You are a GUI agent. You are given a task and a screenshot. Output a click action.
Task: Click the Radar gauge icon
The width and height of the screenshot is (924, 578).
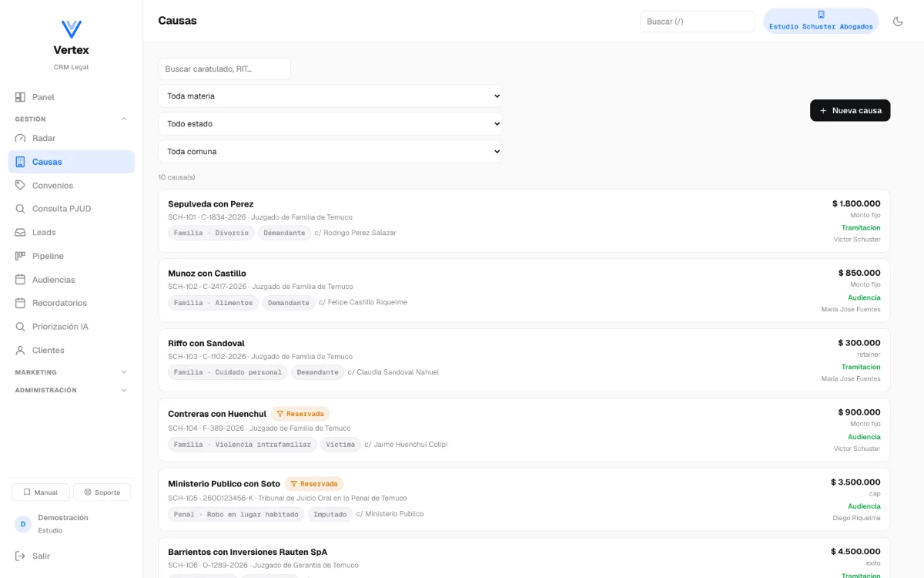tap(20, 138)
